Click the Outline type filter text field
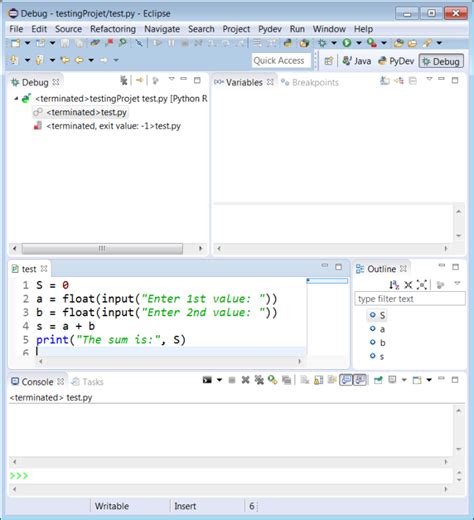 tap(410, 299)
